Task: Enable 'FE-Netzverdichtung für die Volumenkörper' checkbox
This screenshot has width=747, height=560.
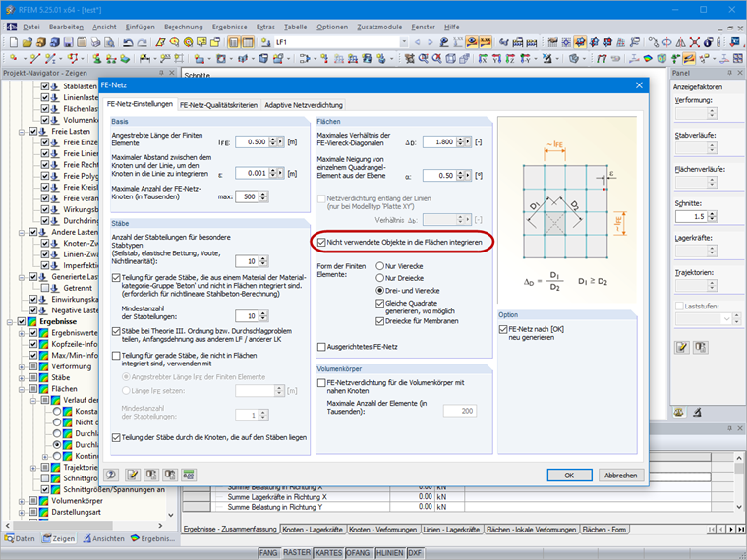Action: (321, 383)
